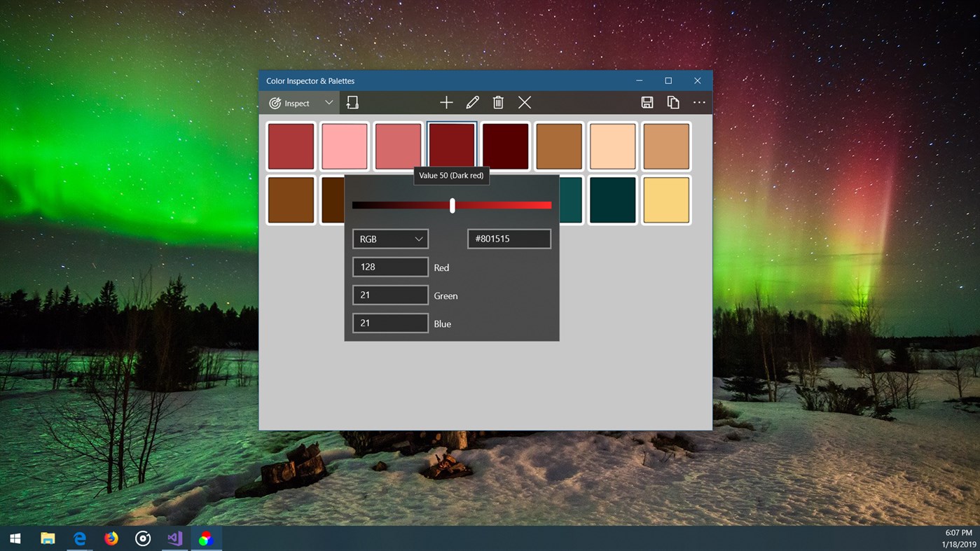Image resolution: width=980 pixels, height=551 pixels.
Task: Choose the teal swatch in the second row
Action: pos(612,200)
